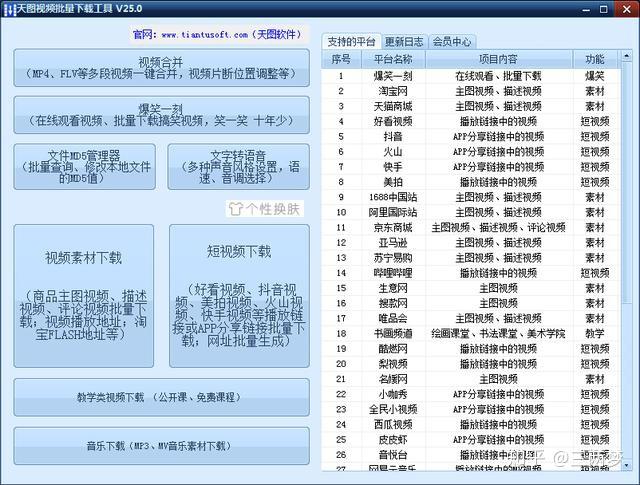The image size is (640, 485).
Task: Select the 阿里国际站 row
Action: pyautogui.click(x=471, y=212)
